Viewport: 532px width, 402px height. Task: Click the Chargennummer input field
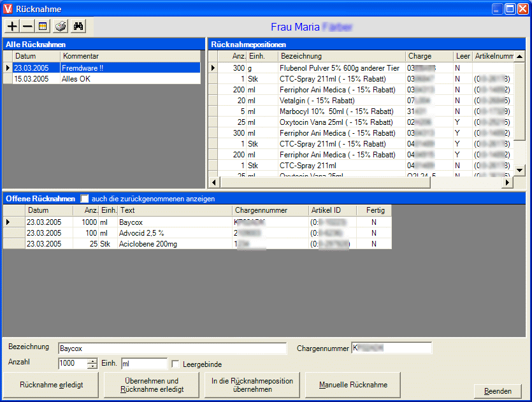coord(392,348)
